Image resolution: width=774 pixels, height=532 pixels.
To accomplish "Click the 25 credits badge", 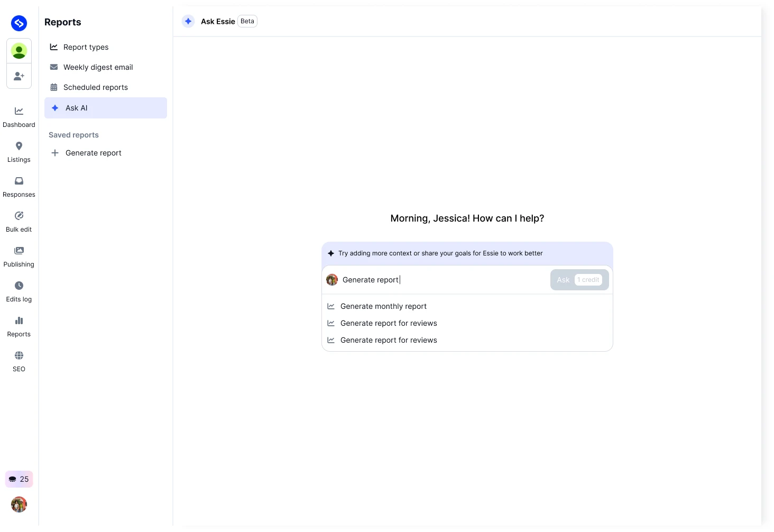I will pos(19,479).
